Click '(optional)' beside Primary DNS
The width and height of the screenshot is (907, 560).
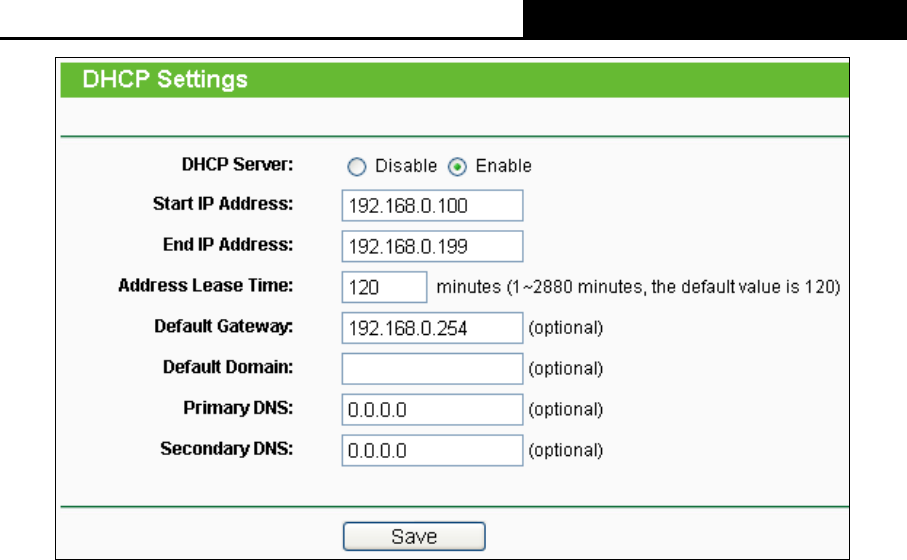coord(566,410)
